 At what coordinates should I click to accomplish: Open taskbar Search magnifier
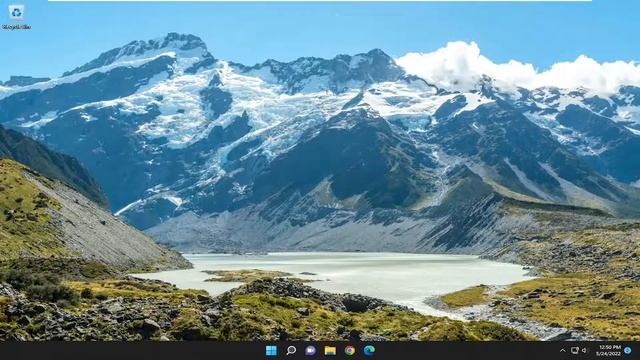click(x=291, y=350)
